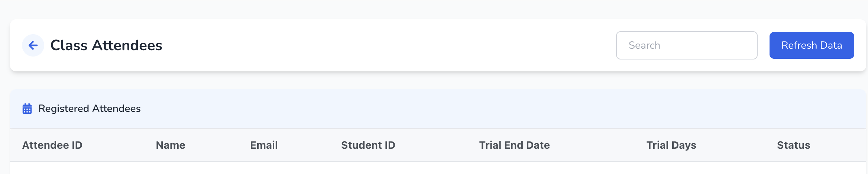This screenshot has height=174, width=868.
Task: Go back using the left arrow icon
Action: pos(33,45)
